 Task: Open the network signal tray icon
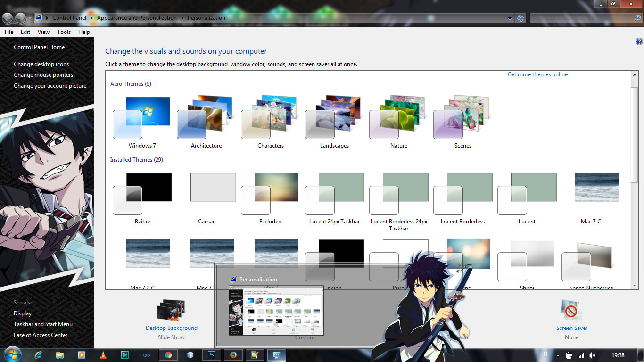pos(581,355)
